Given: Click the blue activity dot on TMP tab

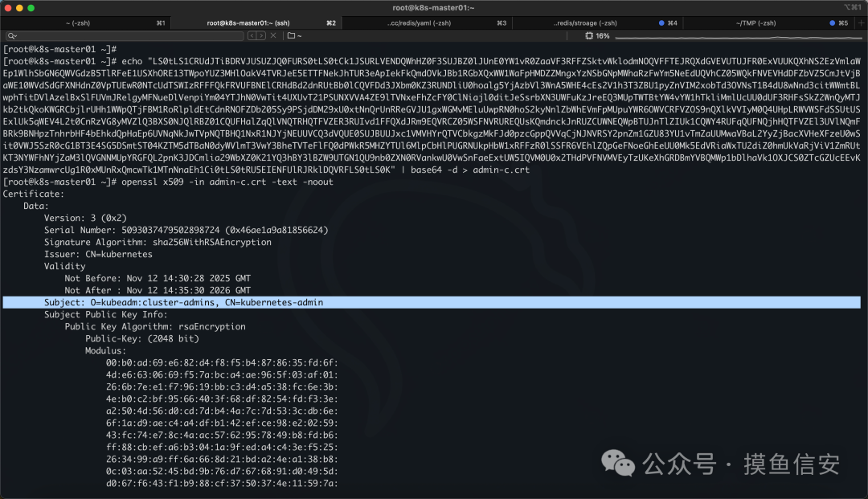Looking at the screenshot, I should (832, 22).
